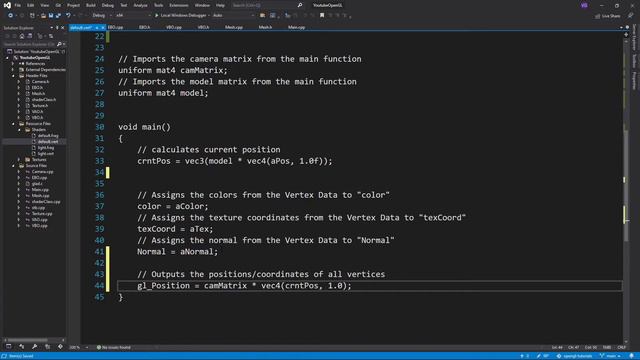Click the bookmark toolbar icon
The image size is (640, 360).
(322, 16)
